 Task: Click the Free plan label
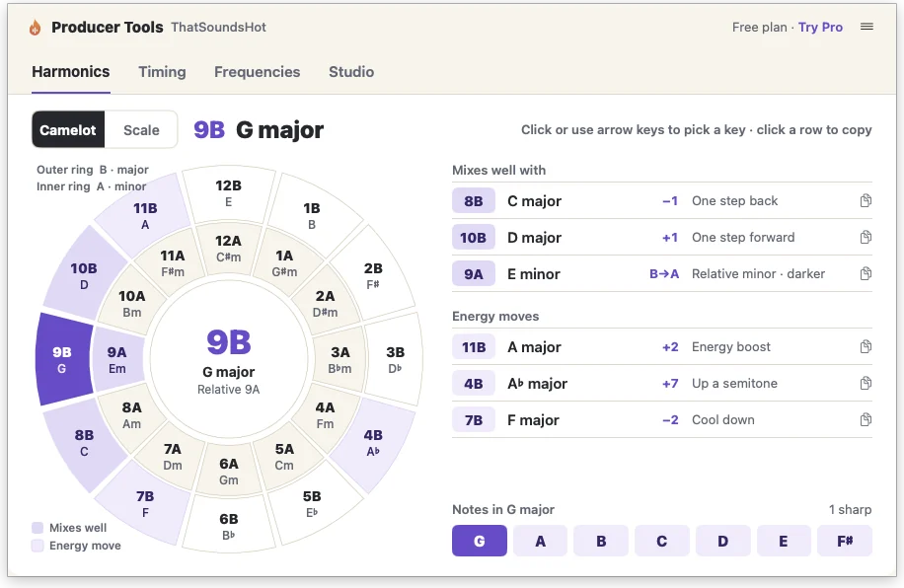tap(759, 27)
